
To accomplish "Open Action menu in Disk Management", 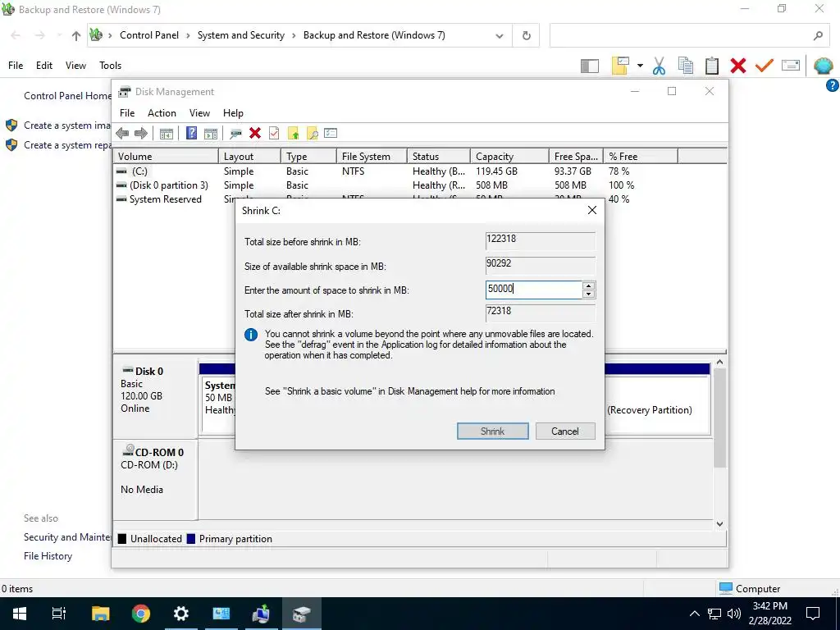I will click(x=162, y=113).
